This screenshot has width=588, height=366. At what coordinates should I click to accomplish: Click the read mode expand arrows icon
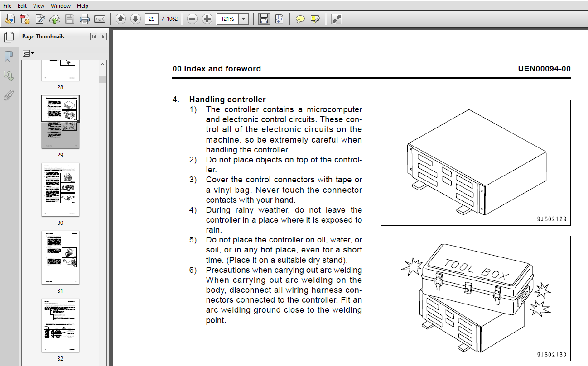(336, 19)
